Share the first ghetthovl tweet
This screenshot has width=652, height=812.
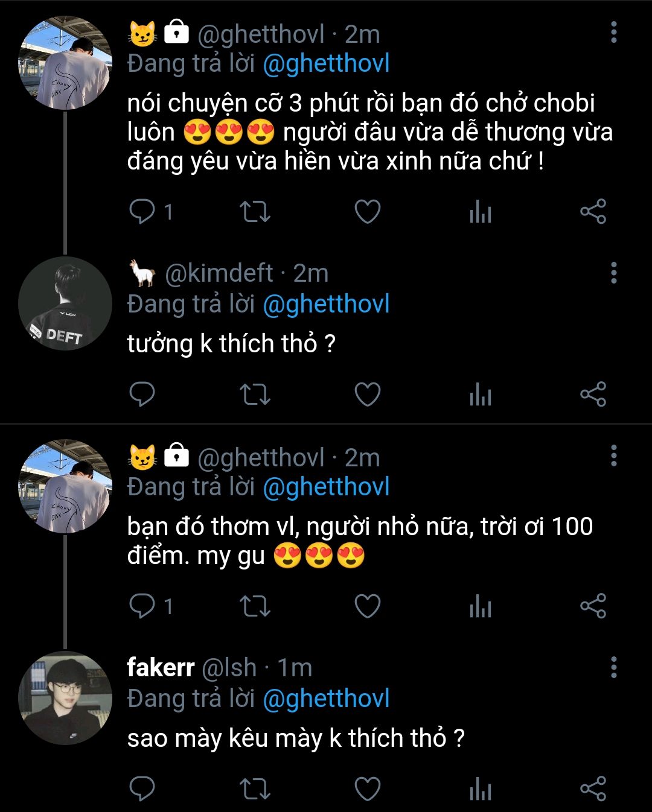point(592,212)
